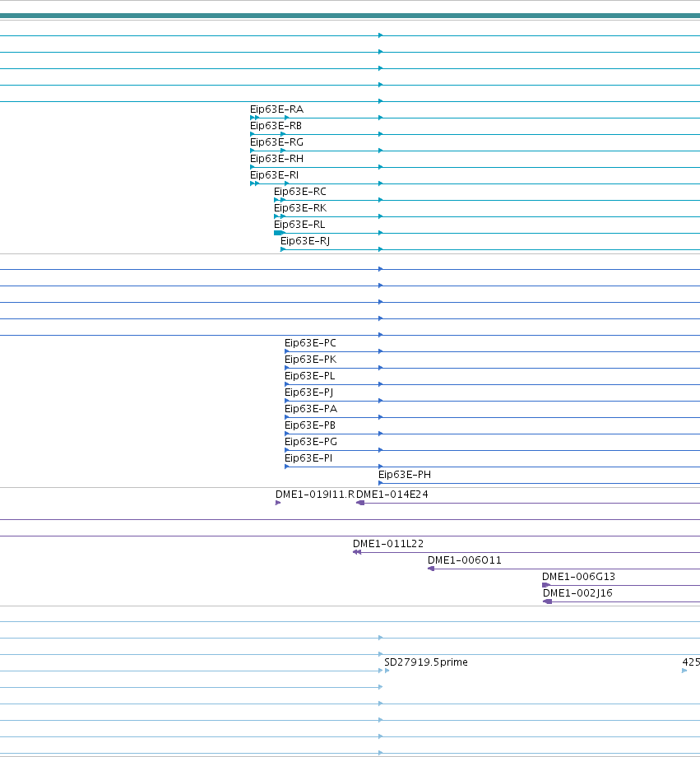Viewport: 700px width, 757px height.
Task: Select the DME1-019I11.R feature label
Action: (315, 495)
